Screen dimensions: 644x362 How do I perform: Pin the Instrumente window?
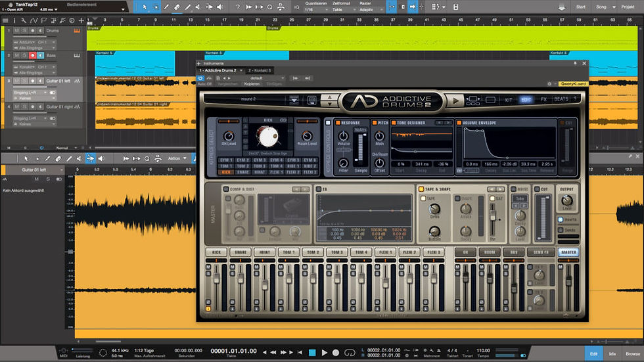575,63
